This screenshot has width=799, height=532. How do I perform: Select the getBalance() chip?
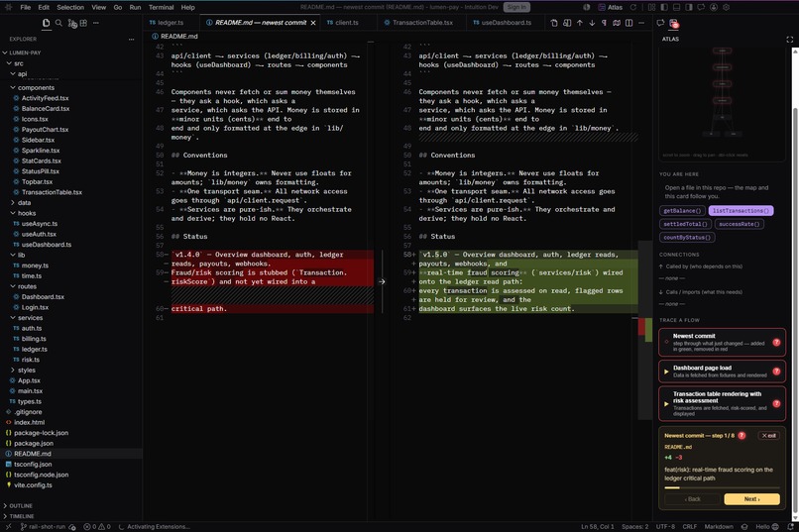[682, 211]
